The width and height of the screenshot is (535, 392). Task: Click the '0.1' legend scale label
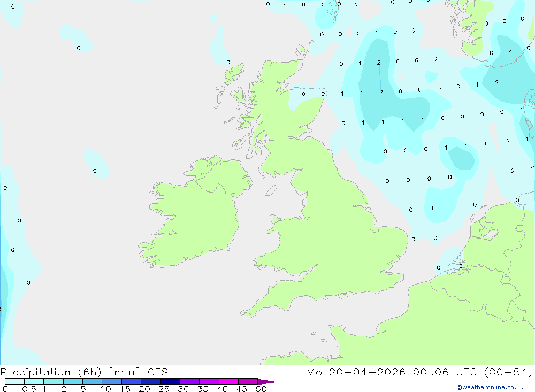9,389
